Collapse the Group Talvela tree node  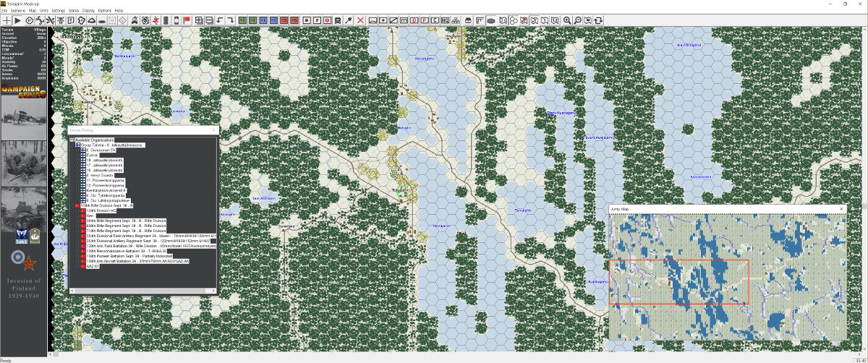72,145
